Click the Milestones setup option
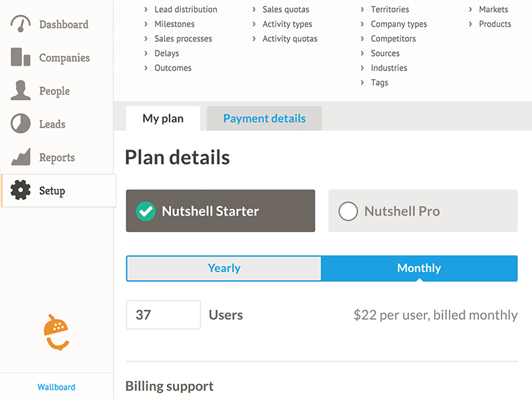This screenshot has width=532, height=399. [x=174, y=24]
